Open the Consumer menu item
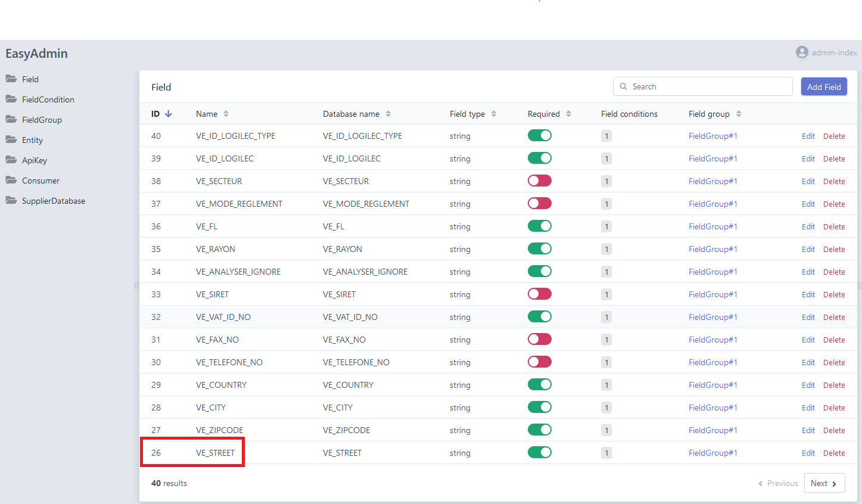The width and height of the screenshot is (862, 504). pyautogui.click(x=41, y=181)
